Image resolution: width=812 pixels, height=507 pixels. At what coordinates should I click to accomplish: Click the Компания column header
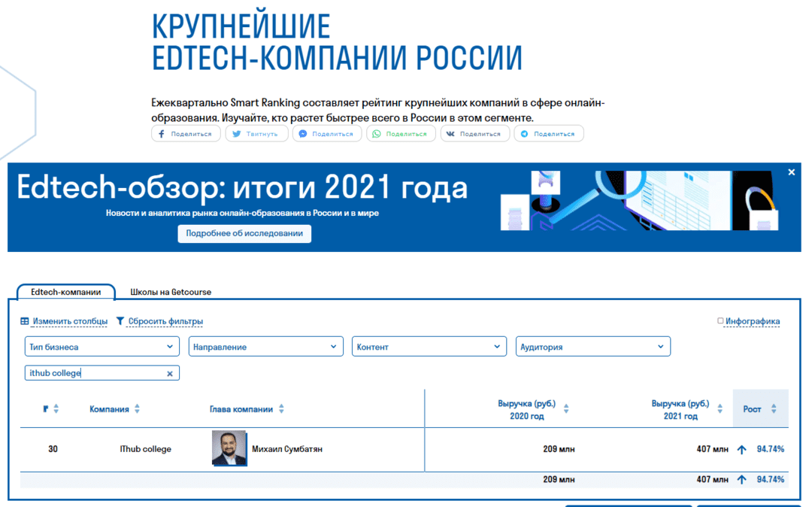coord(109,409)
